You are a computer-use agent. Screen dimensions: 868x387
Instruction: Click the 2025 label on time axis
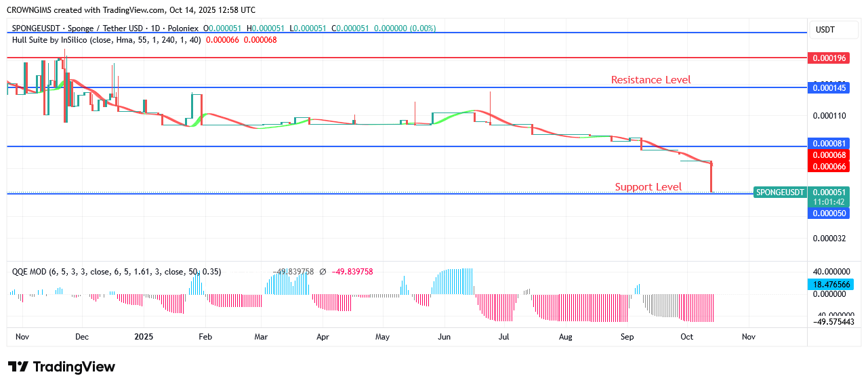coord(144,336)
